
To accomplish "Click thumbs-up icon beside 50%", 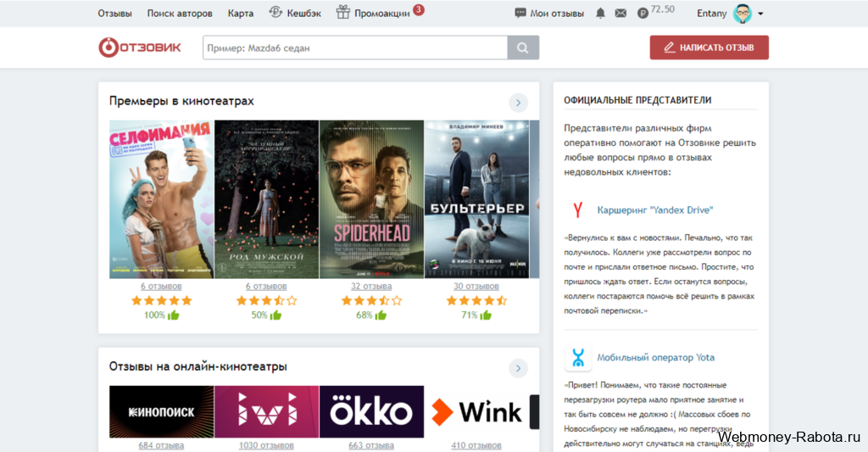I will pos(275,315).
